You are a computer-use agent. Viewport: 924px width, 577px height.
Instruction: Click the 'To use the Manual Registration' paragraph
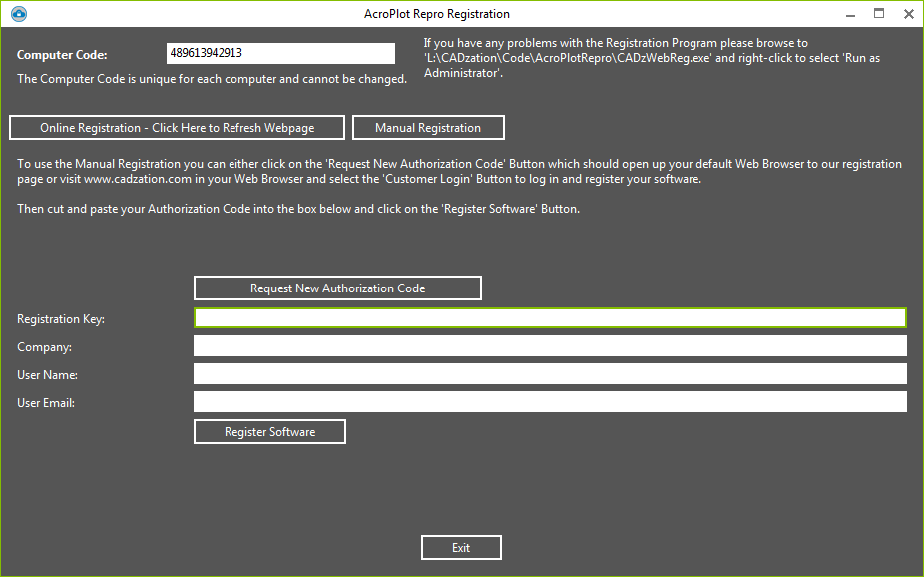pyautogui.click(x=459, y=171)
